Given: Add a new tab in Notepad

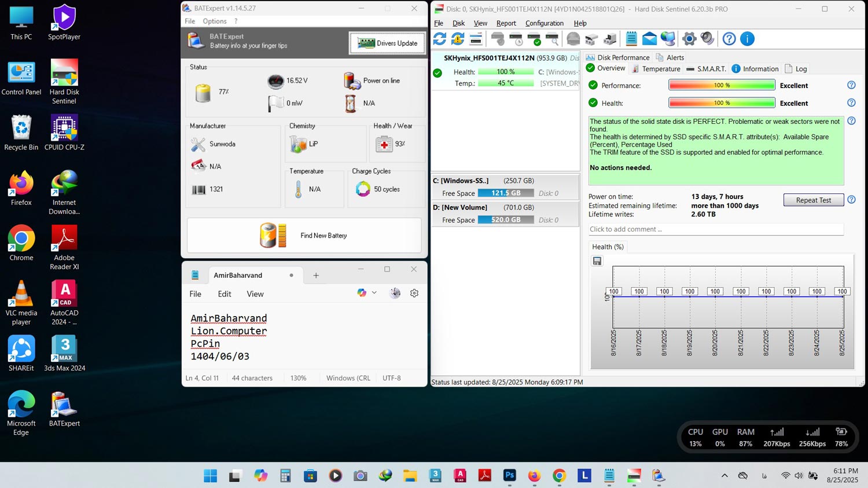Looking at the screenshot, I should click(316, 276).
